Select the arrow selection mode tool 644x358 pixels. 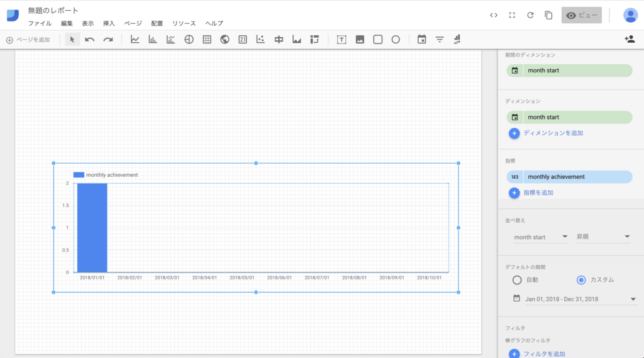click(x=72, y=40)
